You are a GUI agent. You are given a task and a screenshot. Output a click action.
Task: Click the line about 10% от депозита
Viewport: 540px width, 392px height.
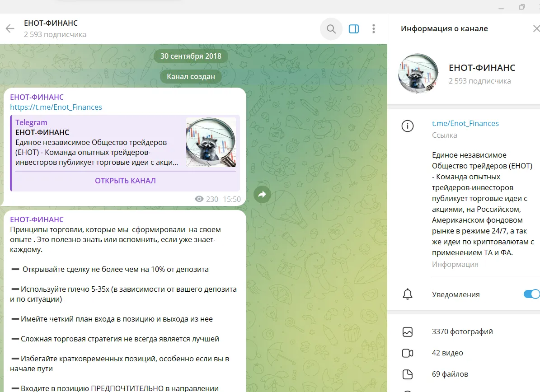click(x=110, y=270)
